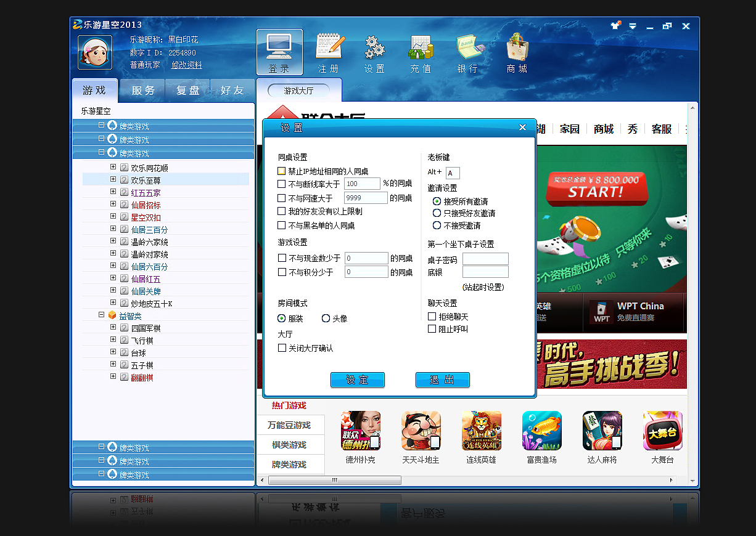Open the 天天斗地主 game icon
The height and width of the screenshot is (536, 756).
[x=421, y=431]
